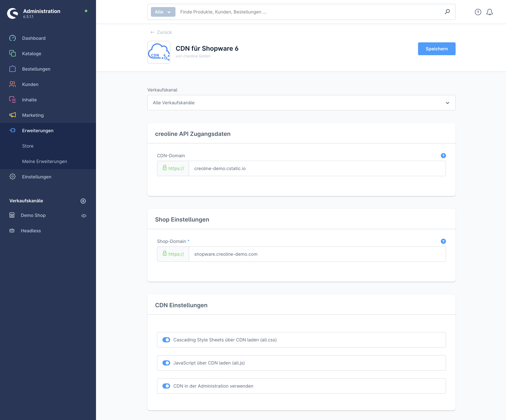Click the Kataloge squares icon
The height and width of the screenshot is (420, 506).
(x=13, y=53)
